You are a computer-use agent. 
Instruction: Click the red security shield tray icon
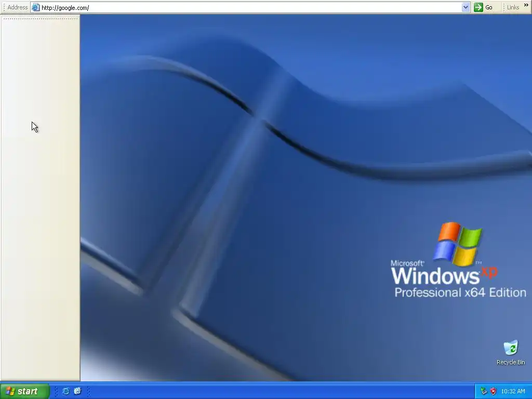494,391
